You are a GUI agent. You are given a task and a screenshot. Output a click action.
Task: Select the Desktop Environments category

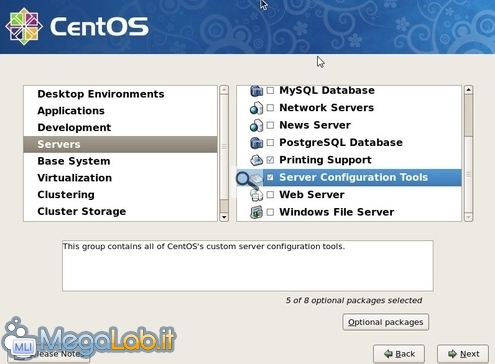tap(120, 94)
